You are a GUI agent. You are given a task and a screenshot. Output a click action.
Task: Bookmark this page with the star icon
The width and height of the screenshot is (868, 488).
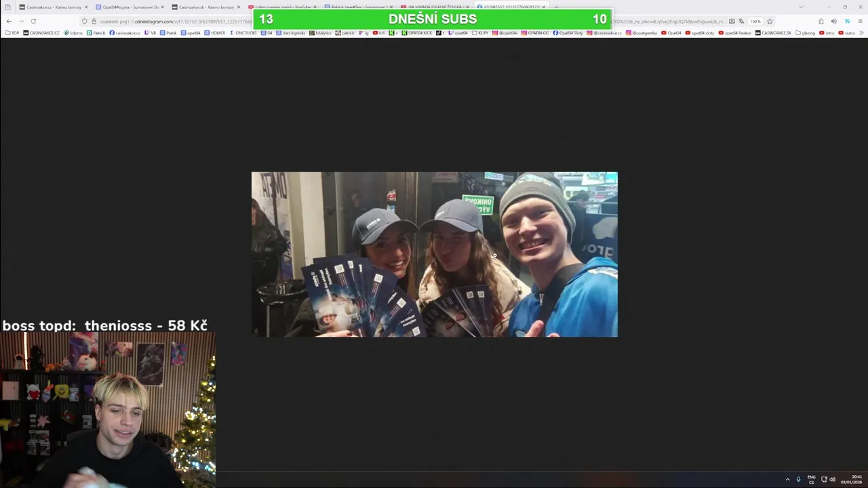point(770,21)
